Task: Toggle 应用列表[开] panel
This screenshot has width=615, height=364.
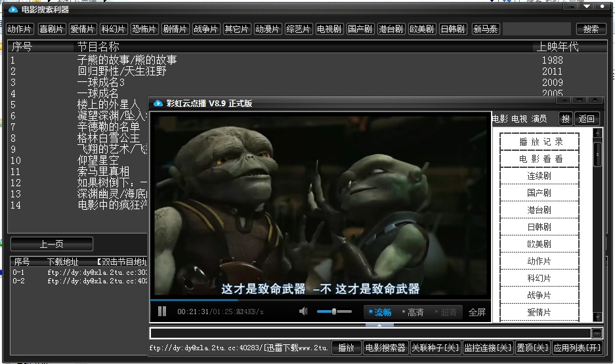Action: pyautogui.click(x=577, y=348)
